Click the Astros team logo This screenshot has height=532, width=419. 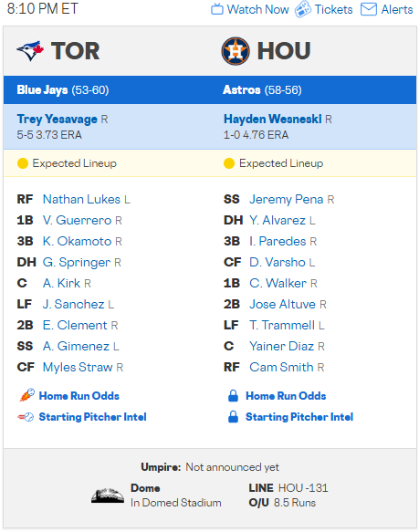pos(236,51)
